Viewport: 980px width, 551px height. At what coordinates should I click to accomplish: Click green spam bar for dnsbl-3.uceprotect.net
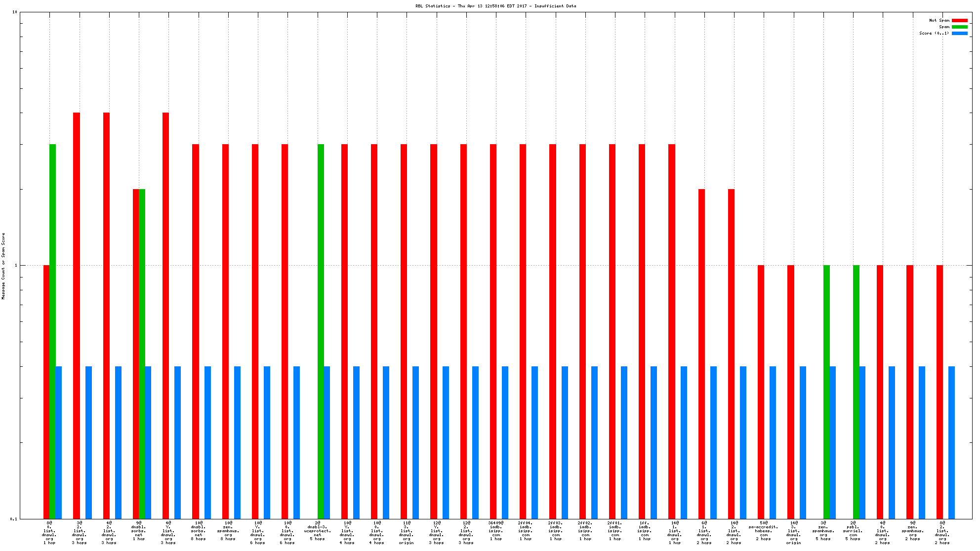pos(321,331)
